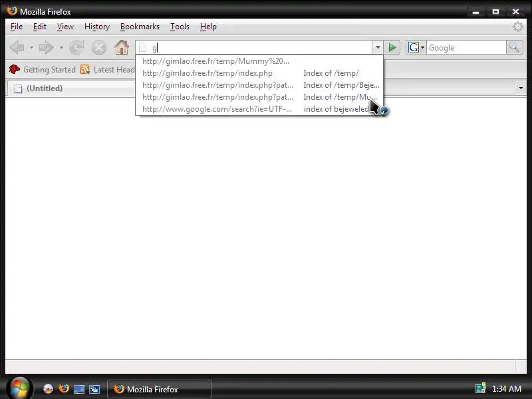Click the Latest Headlines RSS feed icon

click(x=85, y=70)
